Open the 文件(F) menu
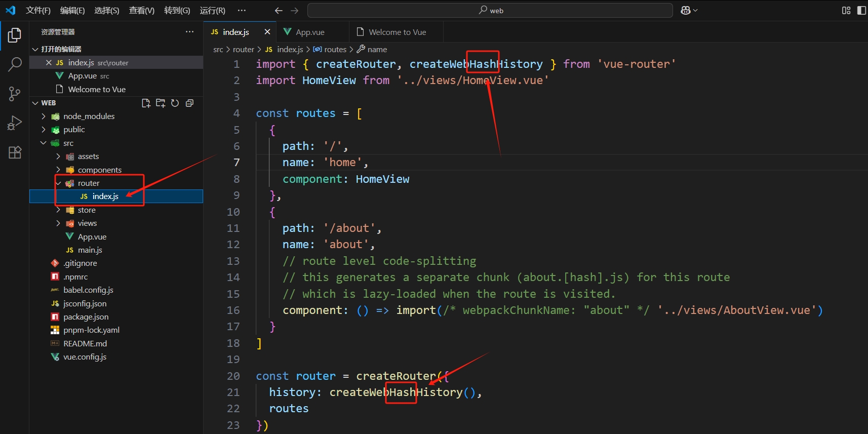This screenshot has height=434, width=868. pos(38,11)
